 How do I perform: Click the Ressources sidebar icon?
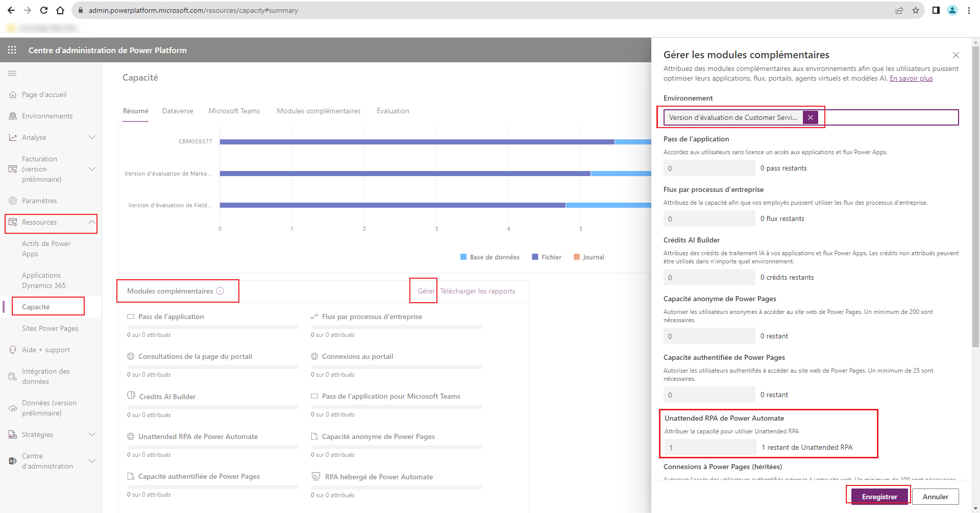point(13,223)
